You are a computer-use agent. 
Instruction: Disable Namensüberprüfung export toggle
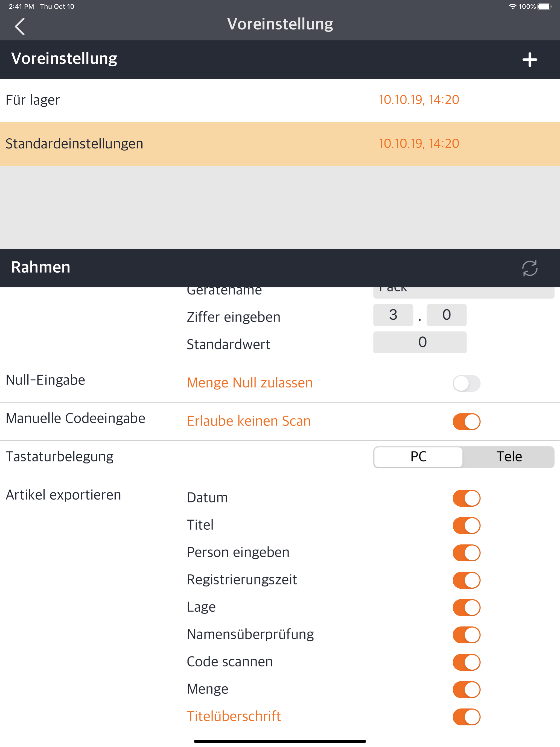[466, 635]
